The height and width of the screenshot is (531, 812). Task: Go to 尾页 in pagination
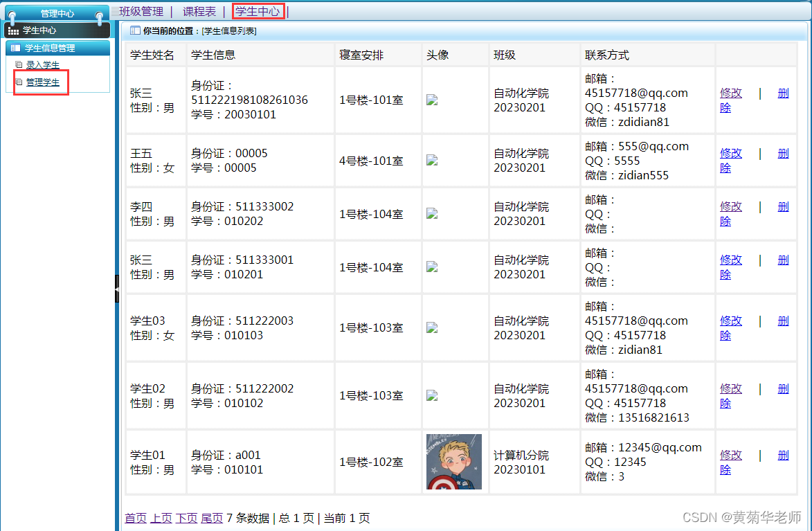point(212,518)
